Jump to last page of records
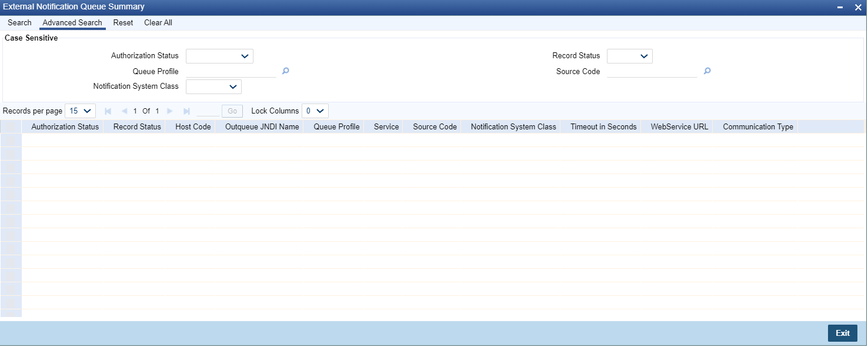Screen dimensions: 868x347 click(x=186, y=111)
